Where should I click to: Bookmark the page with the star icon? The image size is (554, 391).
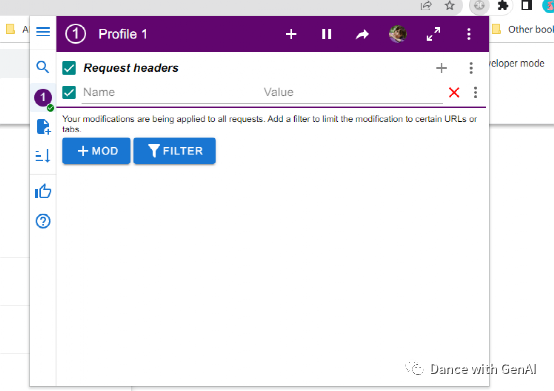click(449, 5)
